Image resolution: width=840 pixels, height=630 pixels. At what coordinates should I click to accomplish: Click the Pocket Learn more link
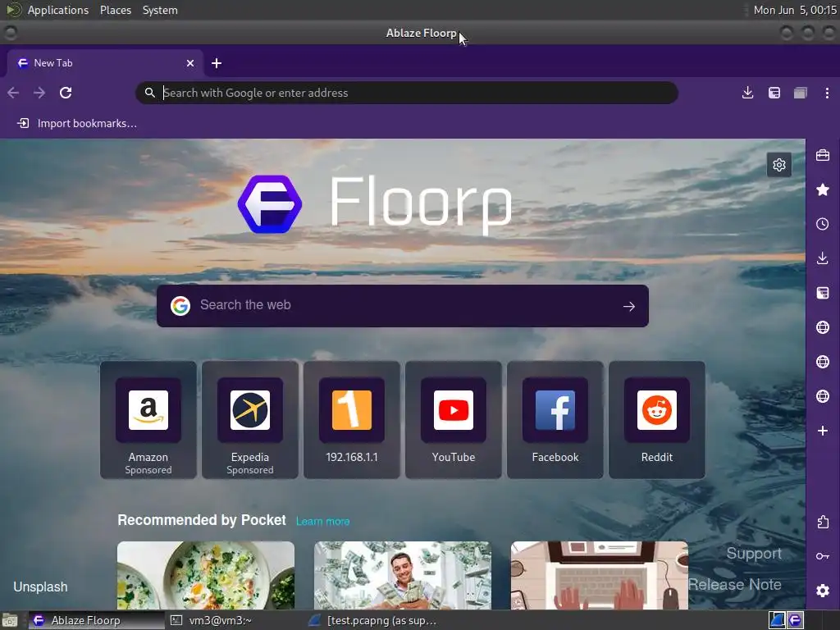click(x=323, y=521)
